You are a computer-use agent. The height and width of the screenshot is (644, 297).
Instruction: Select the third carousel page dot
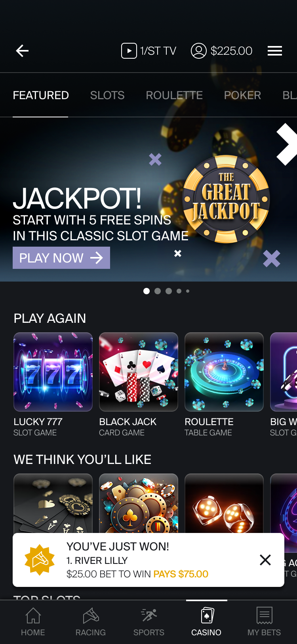click(x=169, y=291)
